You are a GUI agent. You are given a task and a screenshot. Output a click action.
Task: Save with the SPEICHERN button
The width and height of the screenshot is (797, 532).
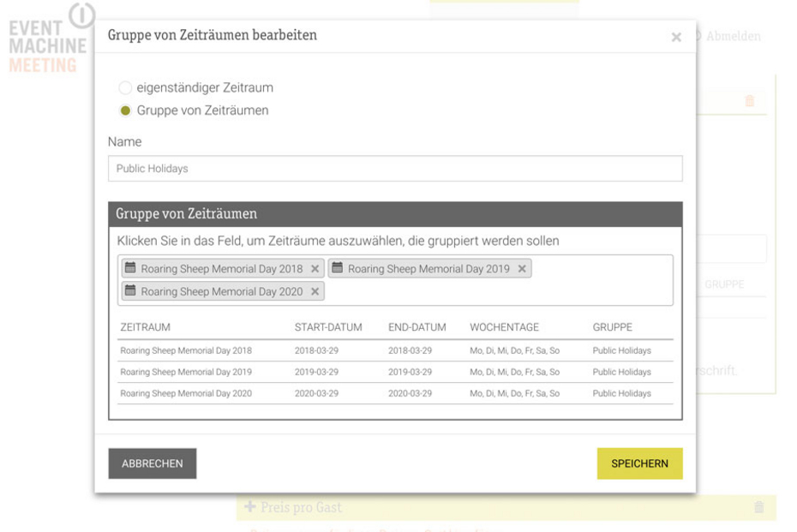(x=639, y=463)
